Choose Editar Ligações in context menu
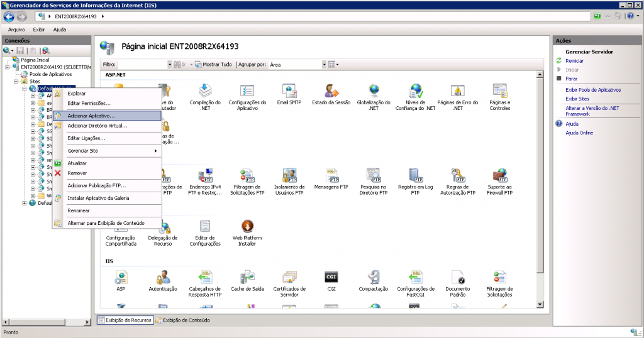Viewport: 644px width, 338px height. pos(107,138)
